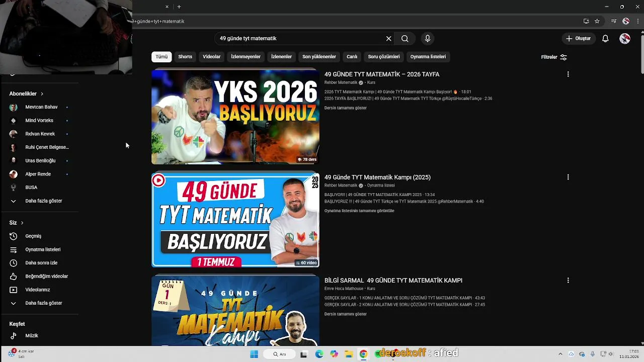Open Microsoft Edge from the taskbar
Screen dimensions: 644x362
click(x=319, y=354)
